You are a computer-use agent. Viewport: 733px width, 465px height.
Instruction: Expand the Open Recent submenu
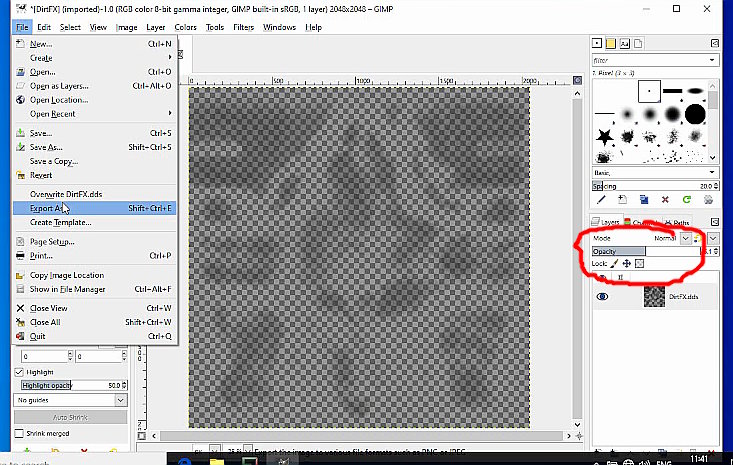point(94,114)
